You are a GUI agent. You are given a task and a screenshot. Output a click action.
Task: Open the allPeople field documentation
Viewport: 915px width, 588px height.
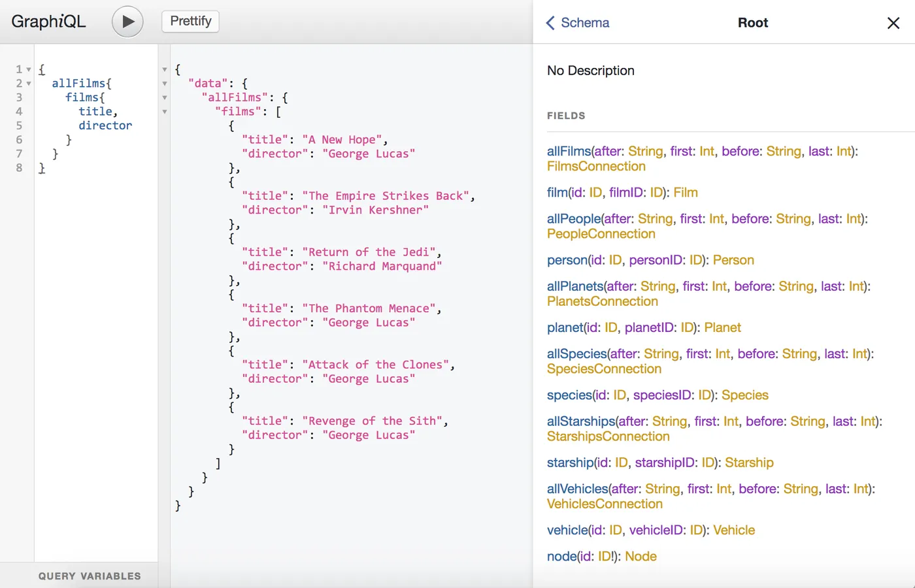pos(573,219)
